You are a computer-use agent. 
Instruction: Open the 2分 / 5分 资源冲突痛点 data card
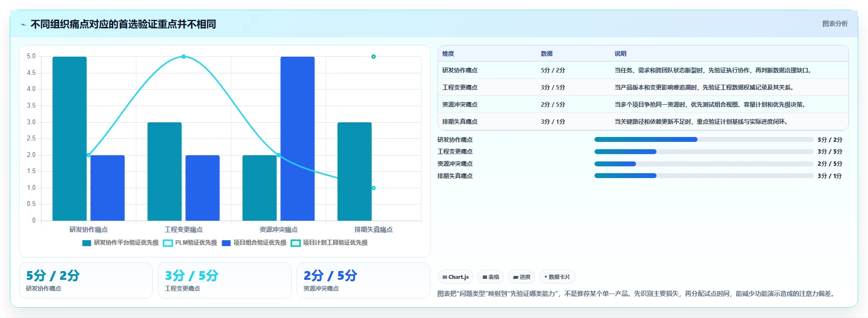(x=363, y=280)
